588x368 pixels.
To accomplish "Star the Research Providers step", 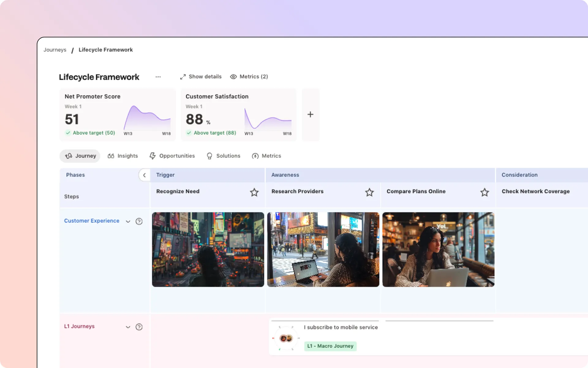I will 369,192.
